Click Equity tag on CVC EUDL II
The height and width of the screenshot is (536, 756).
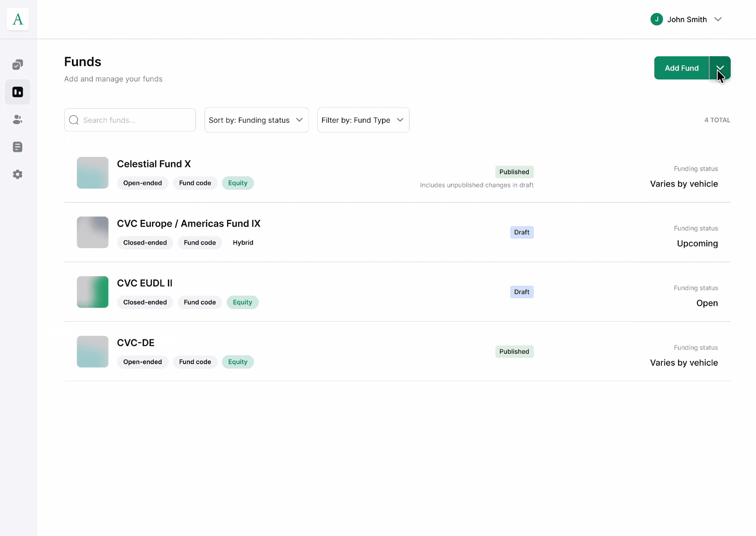[243, 302]
